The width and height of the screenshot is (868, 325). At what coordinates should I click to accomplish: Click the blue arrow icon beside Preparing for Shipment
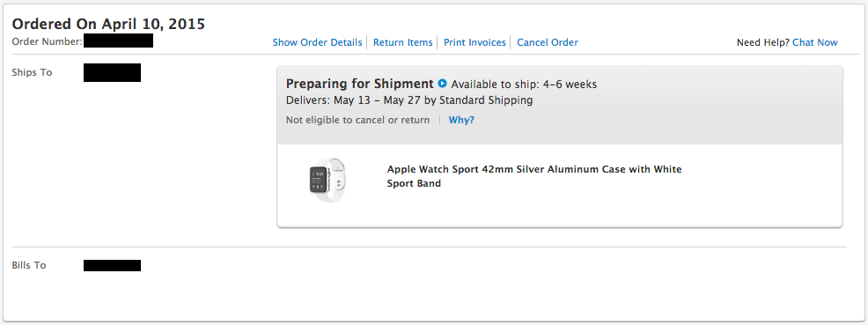(442, 84)
